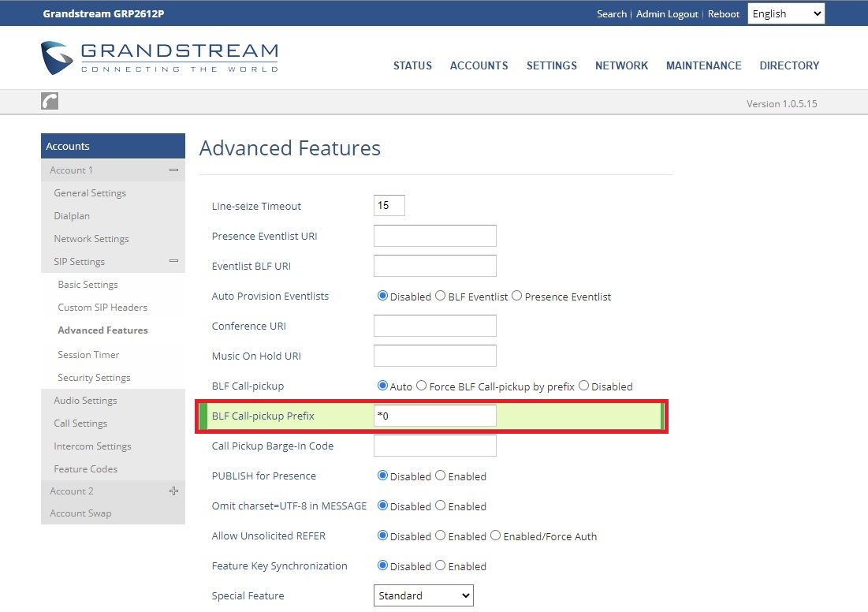Open the NETWORK menu
868x612 pixels.
(621, 65)
